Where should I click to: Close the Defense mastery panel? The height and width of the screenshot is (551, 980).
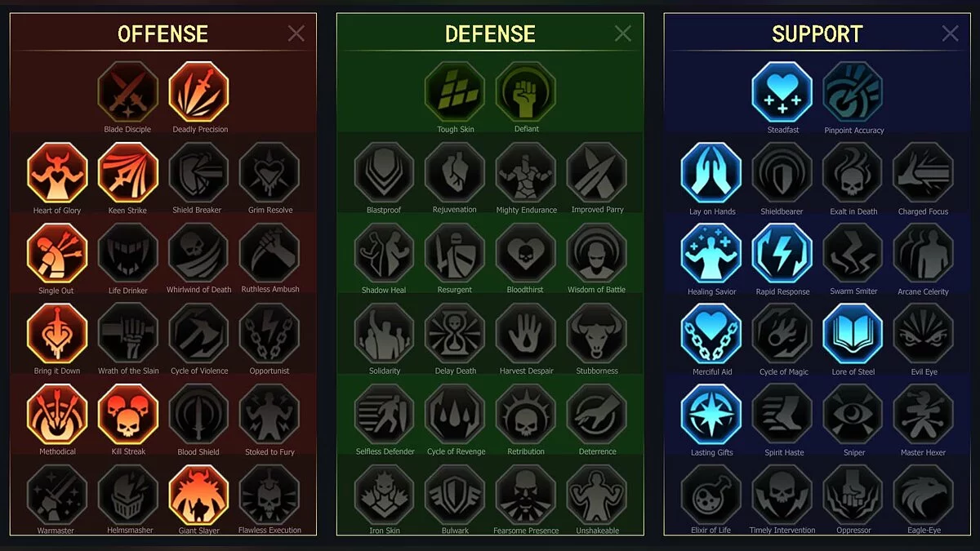click(x=623, y=33)
